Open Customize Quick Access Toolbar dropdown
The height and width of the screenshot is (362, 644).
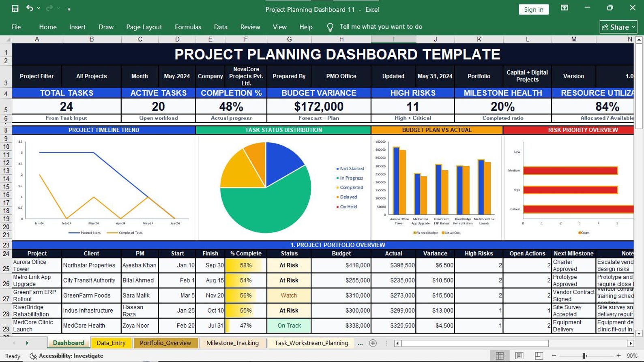tap(69, 9)
